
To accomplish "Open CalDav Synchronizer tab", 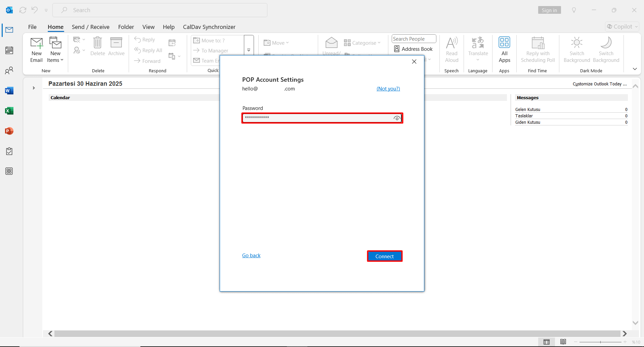I will (x=209, y=27).
